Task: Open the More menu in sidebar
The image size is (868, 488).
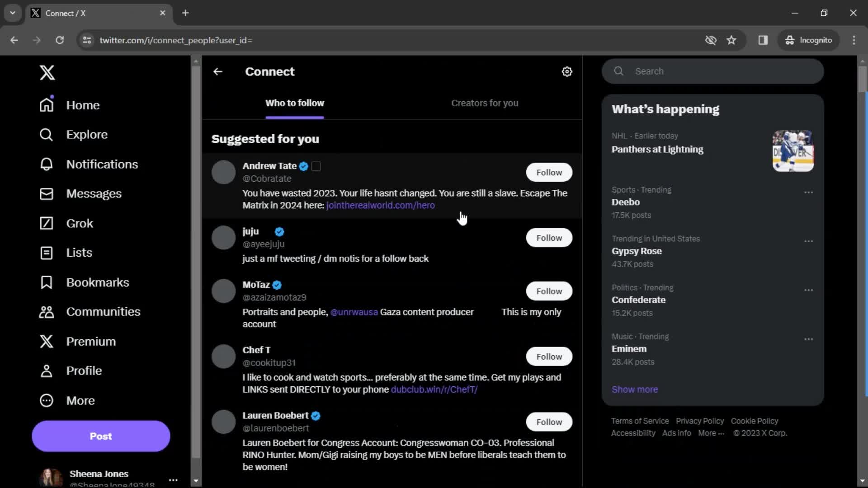Action: point(80,400)
